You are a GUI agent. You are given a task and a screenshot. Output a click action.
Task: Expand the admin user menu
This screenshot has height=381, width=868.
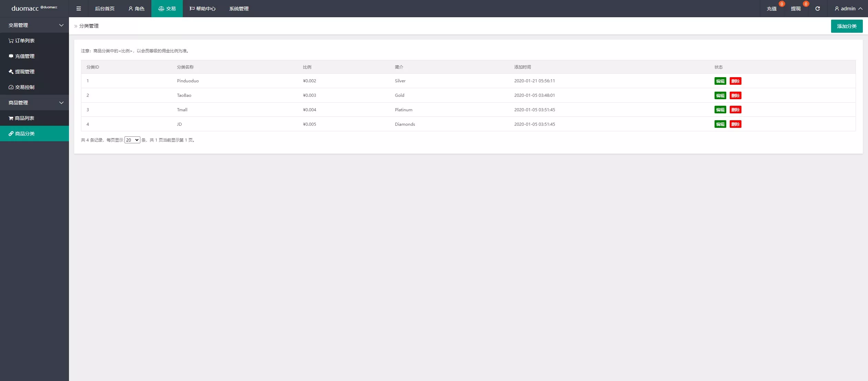(x=848, y=9)
